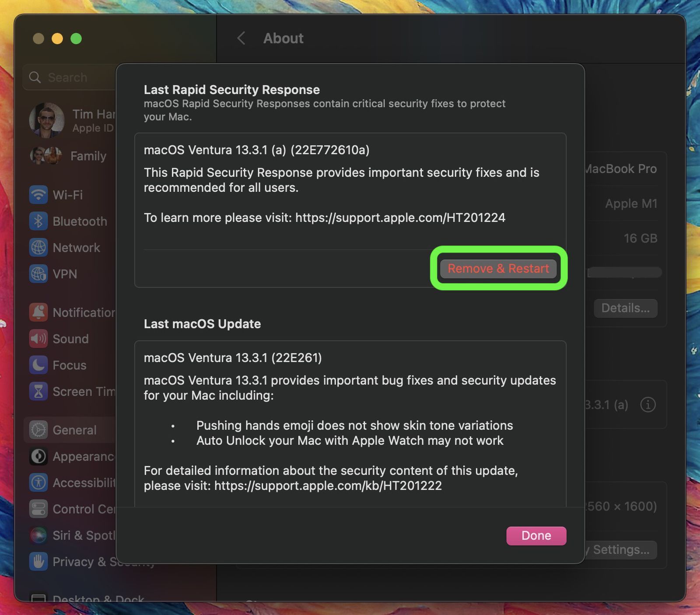Open Sound settings via the speaker icon

tap(38, 338)
